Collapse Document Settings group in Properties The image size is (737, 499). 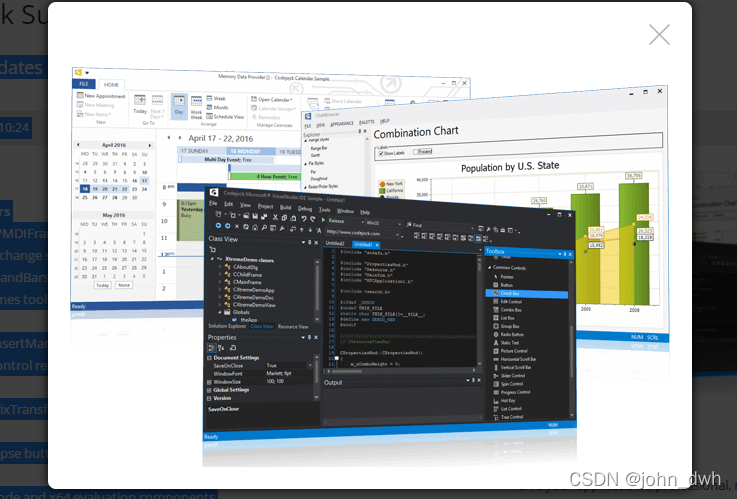click(x=209, y=358)
